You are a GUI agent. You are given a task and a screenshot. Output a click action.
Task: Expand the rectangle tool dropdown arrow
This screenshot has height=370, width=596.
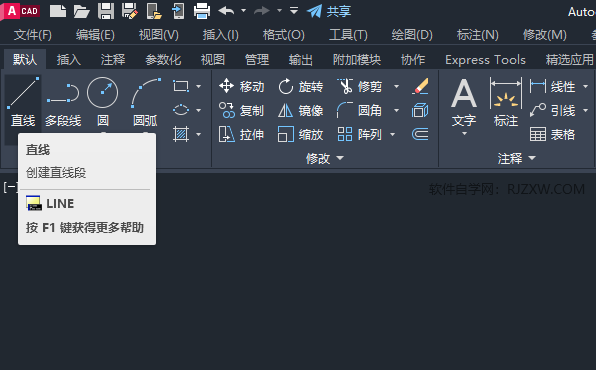198,87
